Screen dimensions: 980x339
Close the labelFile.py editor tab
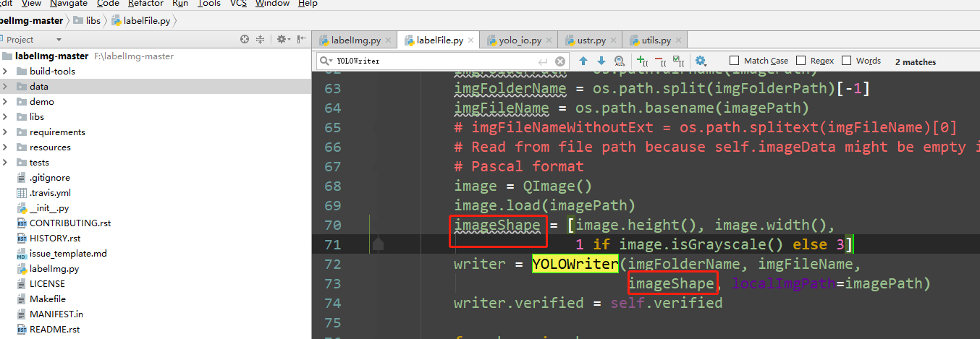(471, 41)
